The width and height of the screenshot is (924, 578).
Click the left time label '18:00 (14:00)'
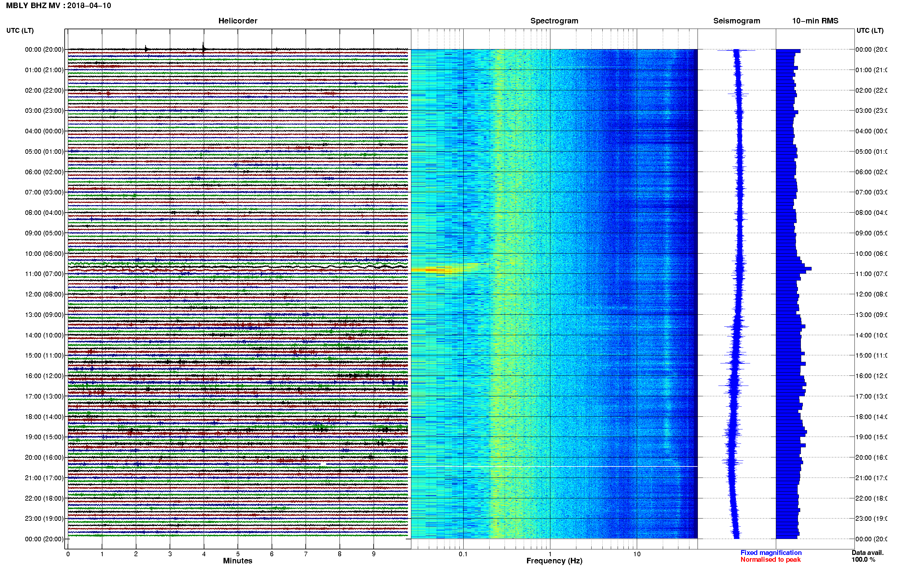tap(44, 417)
